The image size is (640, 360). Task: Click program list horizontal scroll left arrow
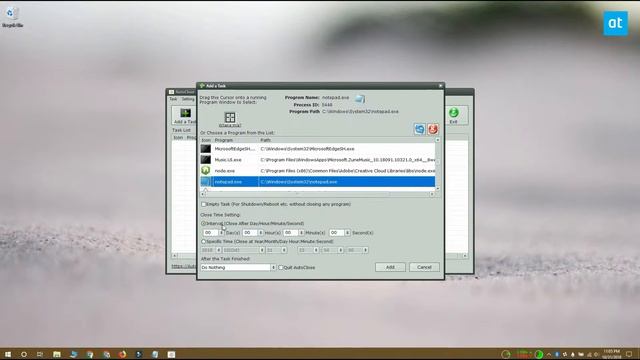(202, 194)
